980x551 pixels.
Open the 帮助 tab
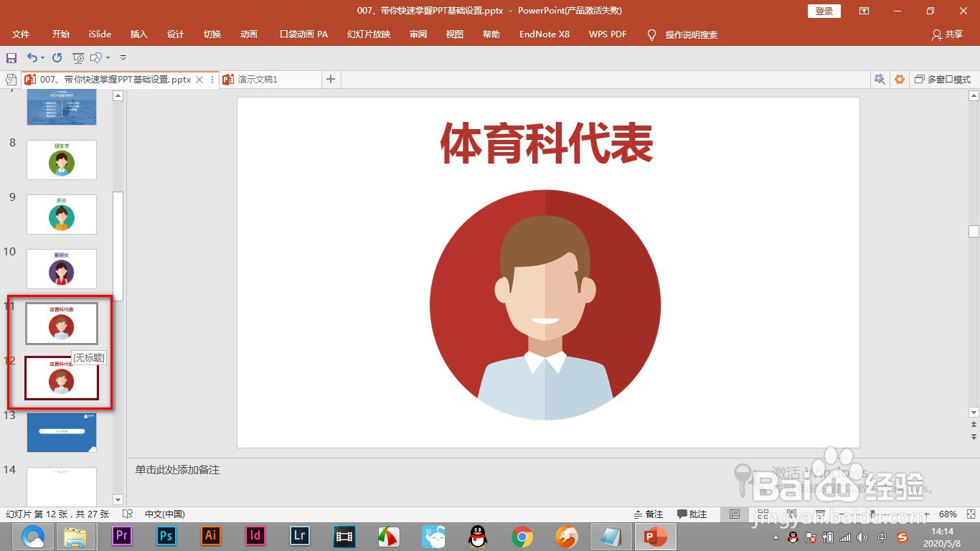491,34
